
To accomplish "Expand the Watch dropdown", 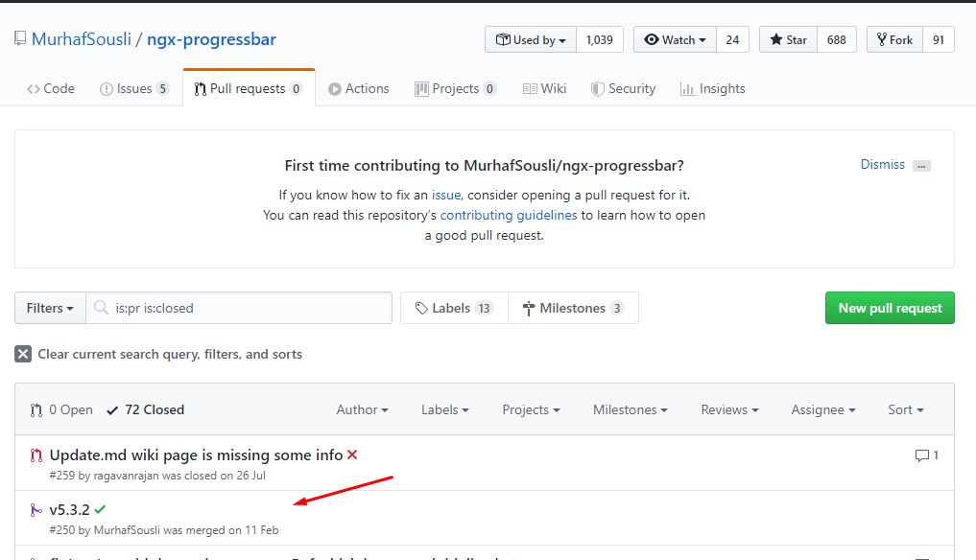I will pyautogui.click(x=675, y=40).
